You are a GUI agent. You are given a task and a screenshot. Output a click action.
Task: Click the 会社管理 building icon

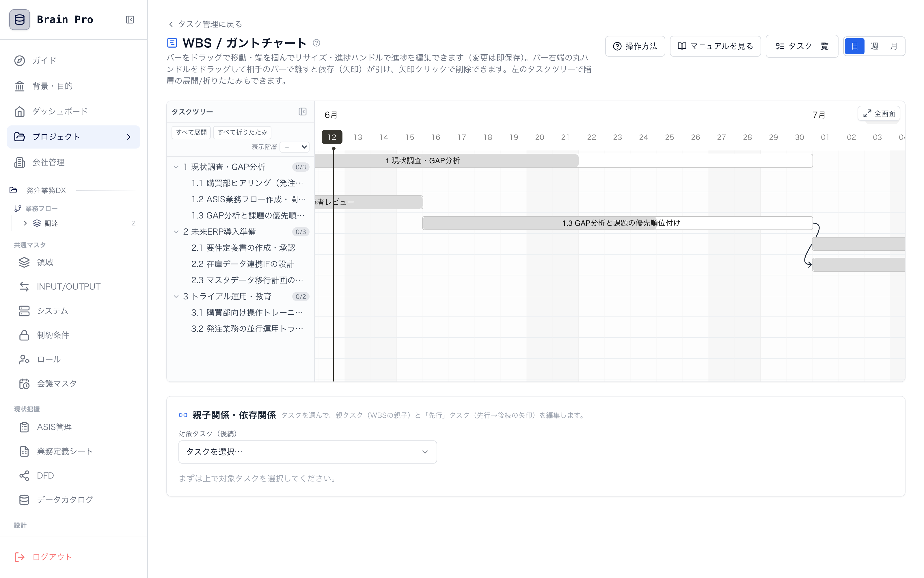point(19,162)
